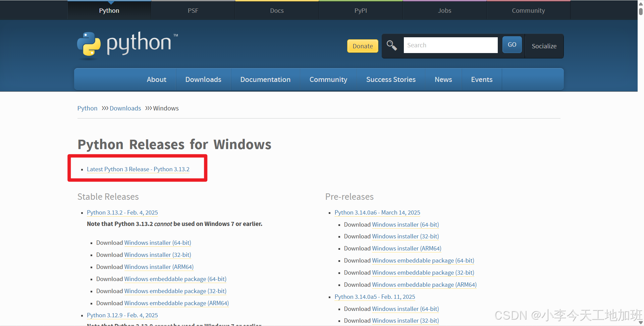The width and height of the screenshot is (644, 326).
Task: Open Latest Python 3 Release - Python 3.13.2
Action: coord(138,169)
